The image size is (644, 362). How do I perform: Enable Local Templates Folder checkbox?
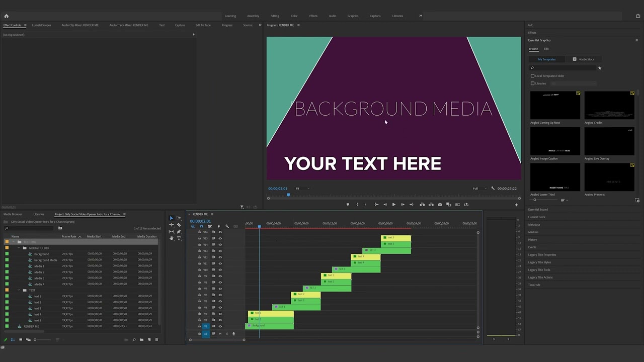pyautogui.click(x=533, y=76)
